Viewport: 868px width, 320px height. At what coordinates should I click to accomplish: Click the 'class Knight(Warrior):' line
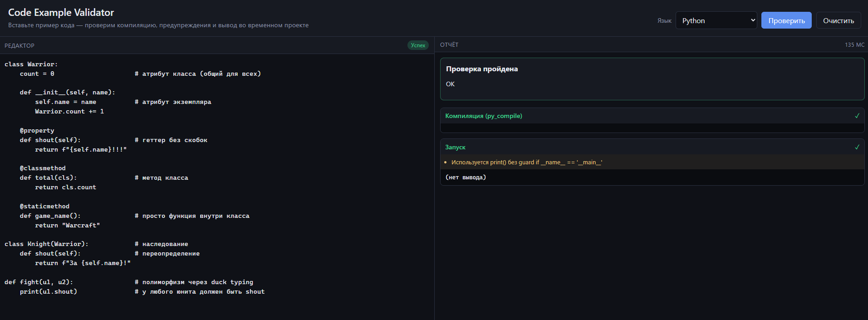coord(47,244)
